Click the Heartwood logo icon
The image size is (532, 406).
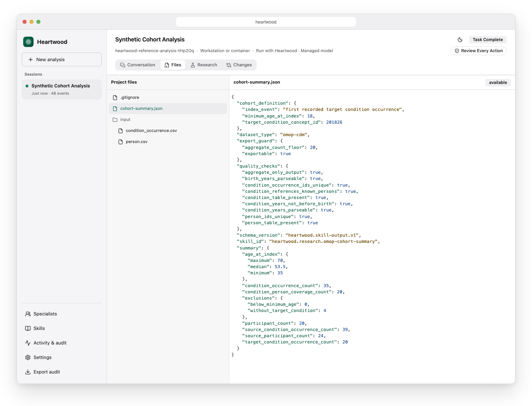pos(28,42)
